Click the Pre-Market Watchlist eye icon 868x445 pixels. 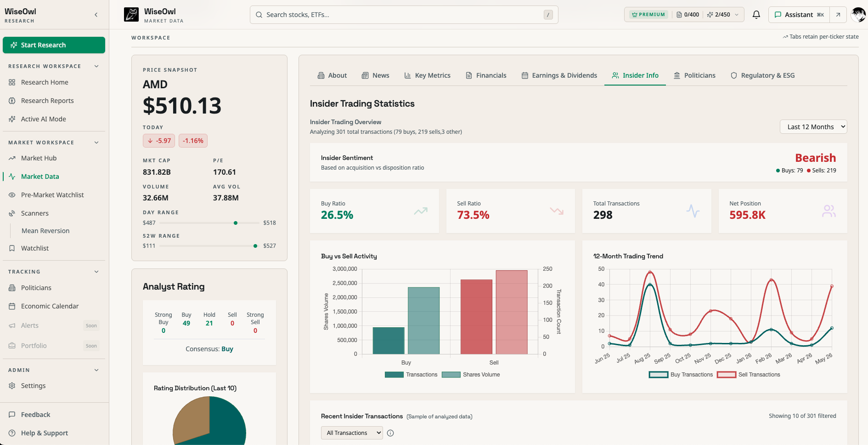pyautogui.click(x=12, y=195)
